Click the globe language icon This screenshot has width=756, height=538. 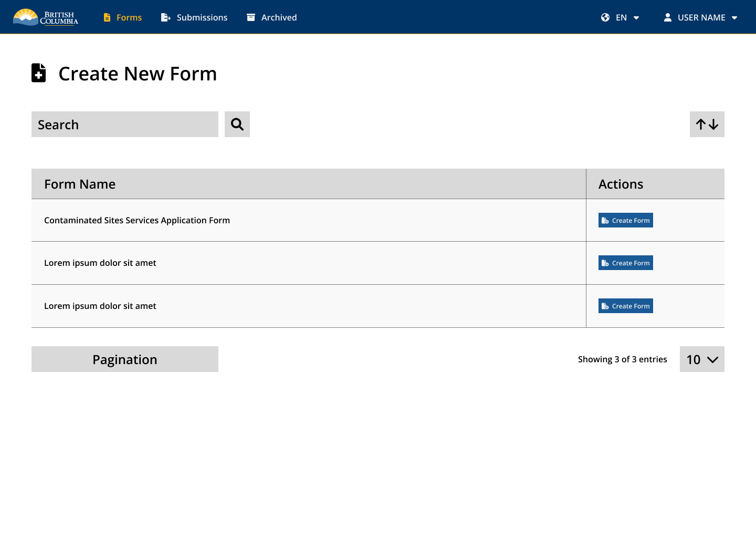[605, 17]
